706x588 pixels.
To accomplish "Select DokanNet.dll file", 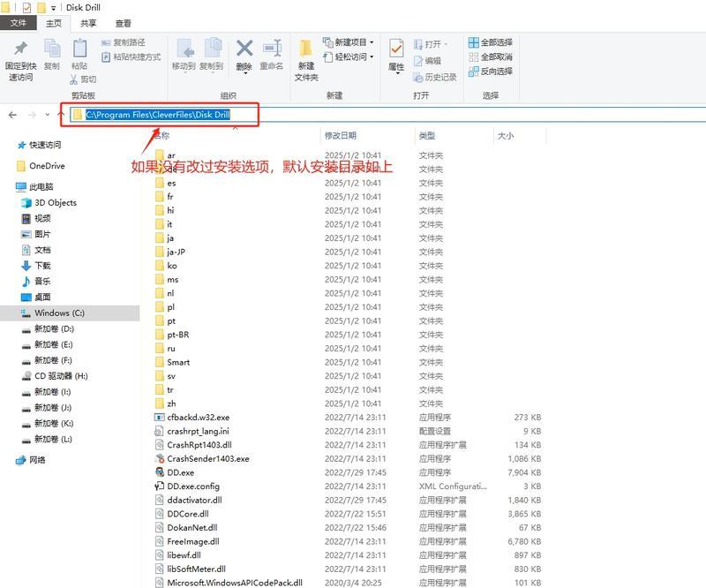I will pos(186,527).
